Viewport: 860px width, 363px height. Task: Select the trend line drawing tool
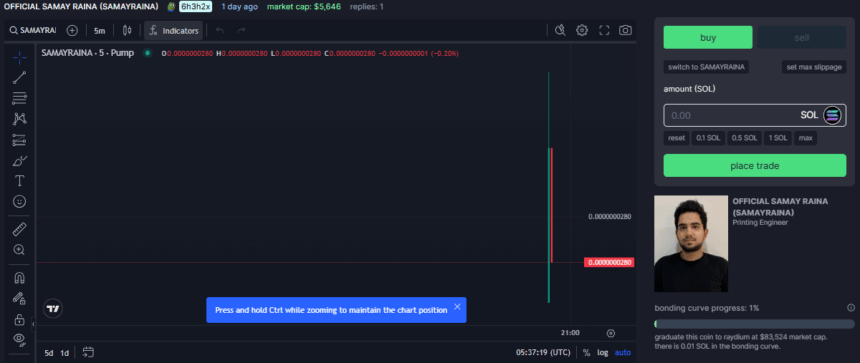click(19, 78)
